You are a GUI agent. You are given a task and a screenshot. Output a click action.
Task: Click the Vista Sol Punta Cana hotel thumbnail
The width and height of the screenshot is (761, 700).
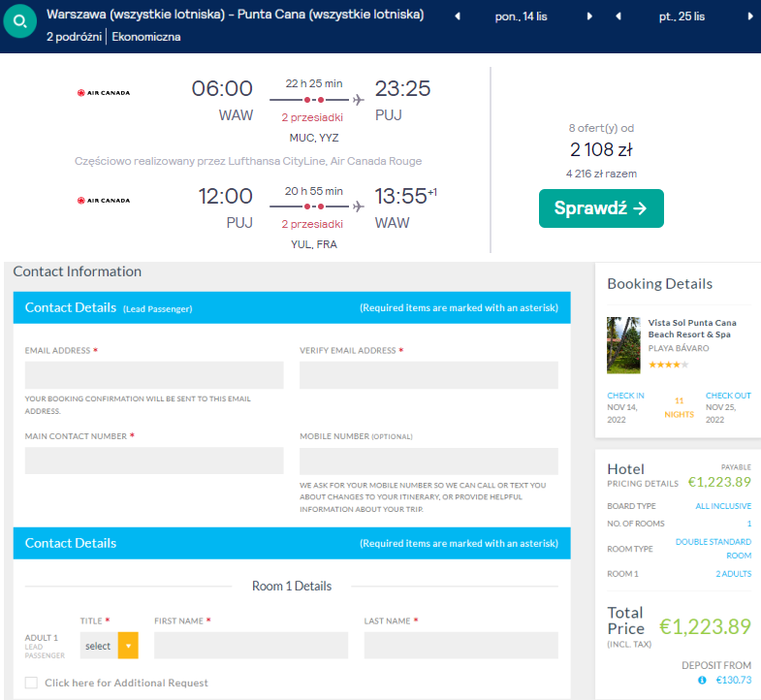click(x=623, y=345)
